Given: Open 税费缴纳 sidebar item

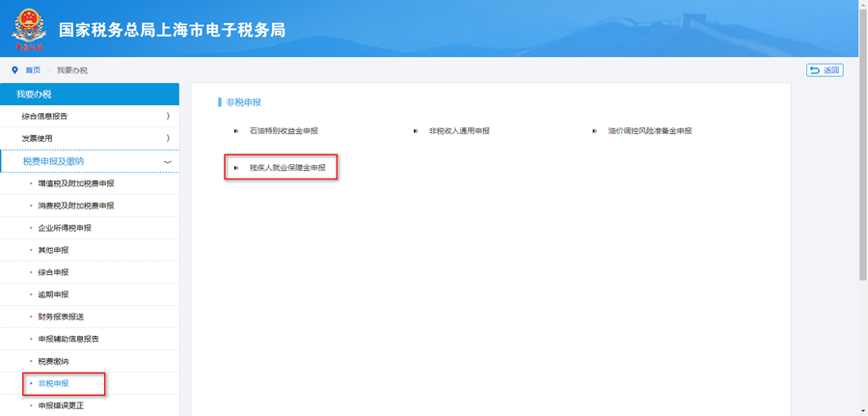Looking at the screenshot, I should tap(53, 361).
